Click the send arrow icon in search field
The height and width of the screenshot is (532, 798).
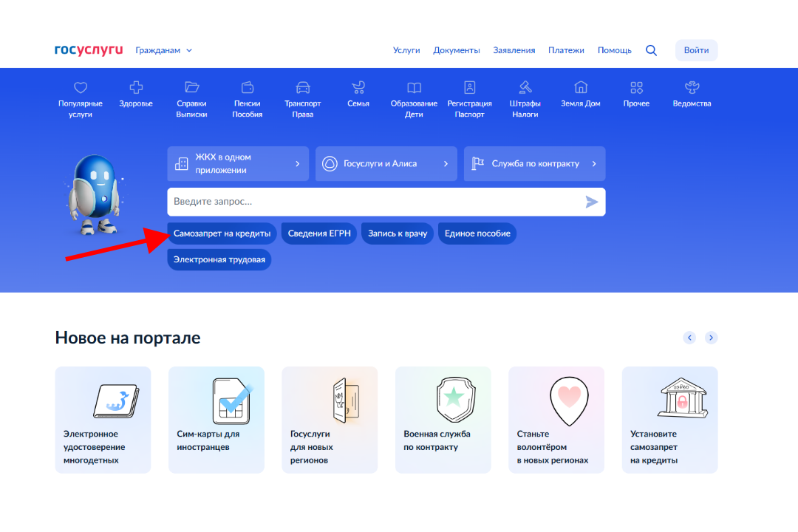point(591,202)
